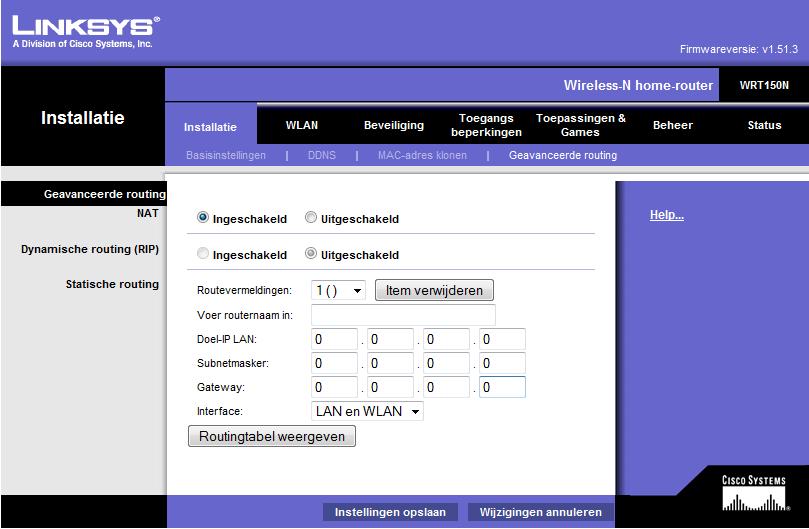Save with Instellingen opslaan

click(390, 512)
